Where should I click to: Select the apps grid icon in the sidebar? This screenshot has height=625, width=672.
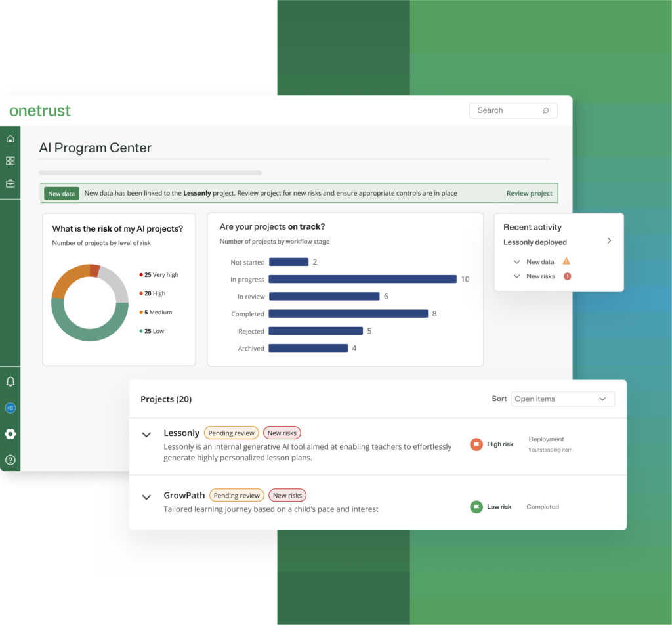10,160
